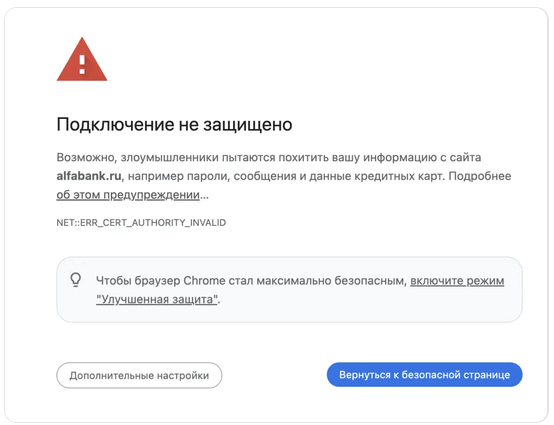This screenshot has width=554, height=425.
Task: Follow the 'включите режим' link
Action: tap(457, 281)
